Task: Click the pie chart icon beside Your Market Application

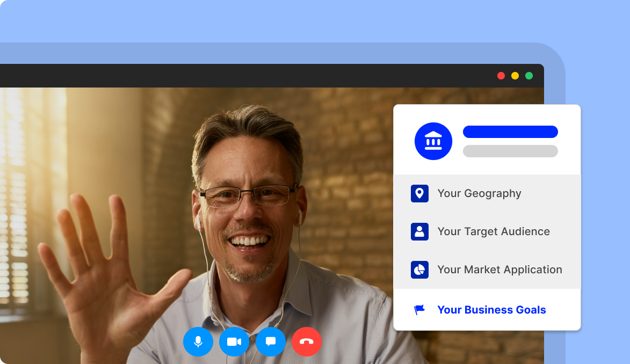Action: 419,270
